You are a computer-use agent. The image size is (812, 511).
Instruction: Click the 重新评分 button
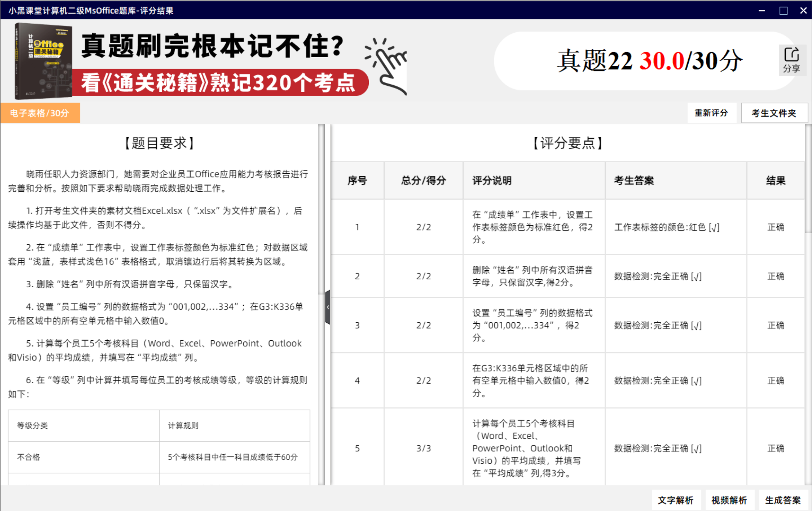(x=711, y=113)
